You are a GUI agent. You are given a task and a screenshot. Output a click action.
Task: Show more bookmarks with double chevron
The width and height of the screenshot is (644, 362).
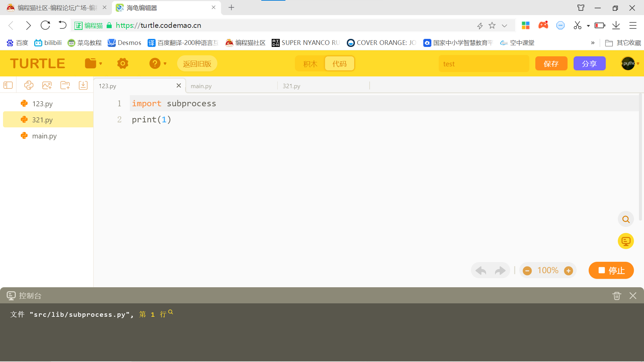tap(593, 43)
